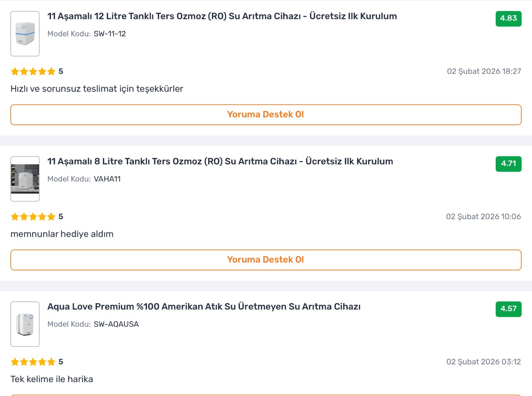Open the SW-11-12 product thumbnail
The width and height of the screenshot is (532, 396).
point(25,34)
